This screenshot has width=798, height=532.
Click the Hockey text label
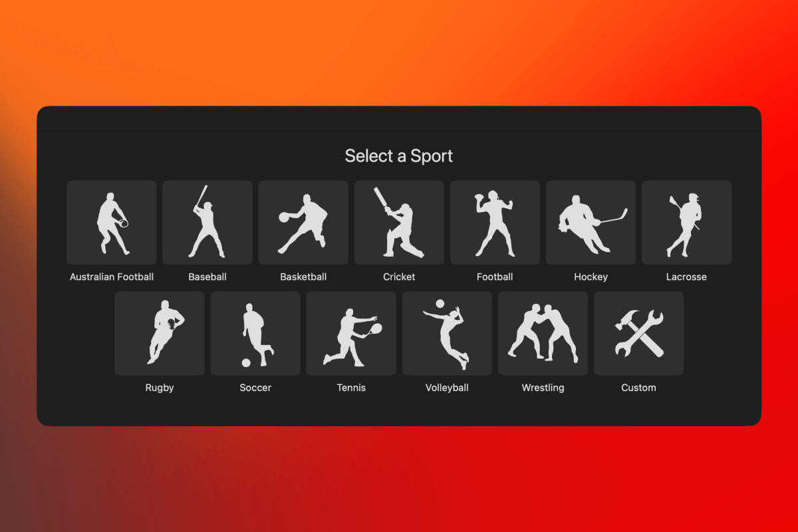(591, 277)
